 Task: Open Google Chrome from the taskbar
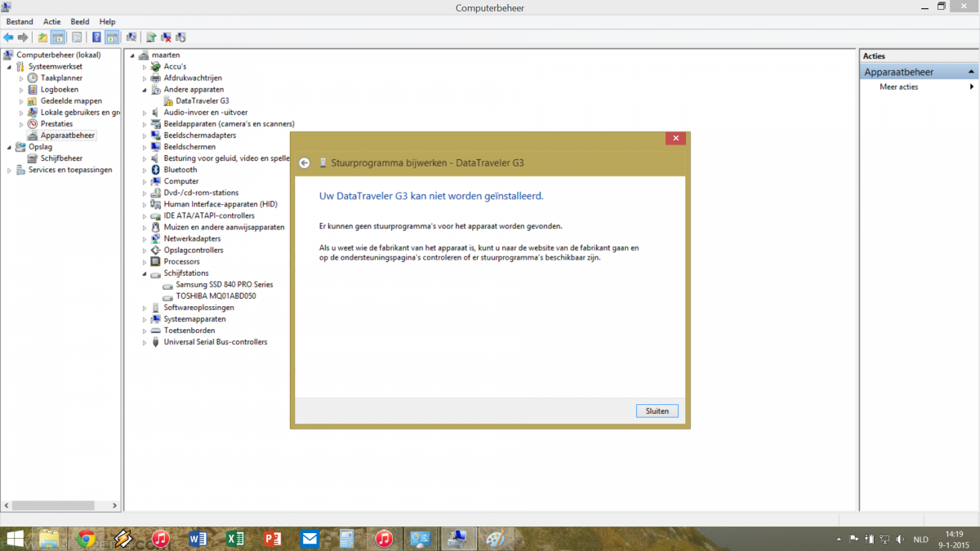(87, 539)
